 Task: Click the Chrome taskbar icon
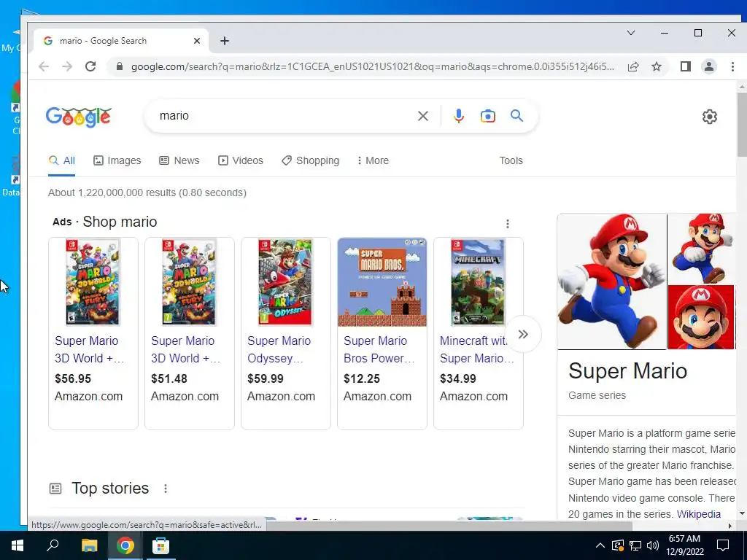point(125,545)
